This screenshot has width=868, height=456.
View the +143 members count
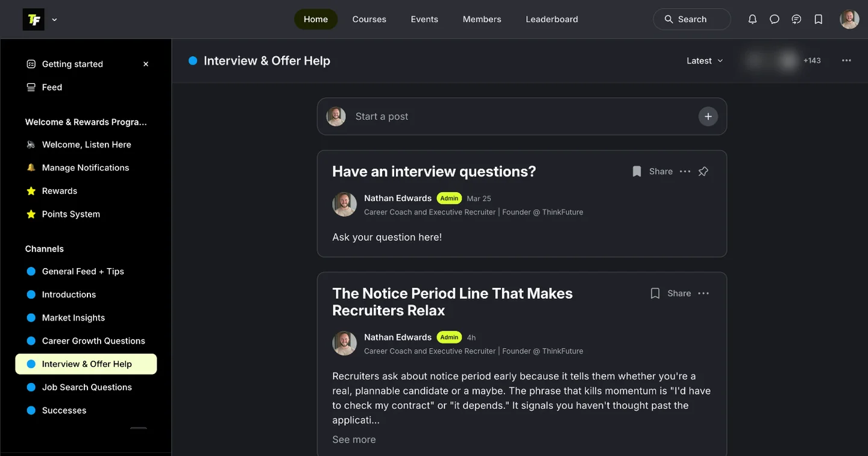click(x=812, y=61)
